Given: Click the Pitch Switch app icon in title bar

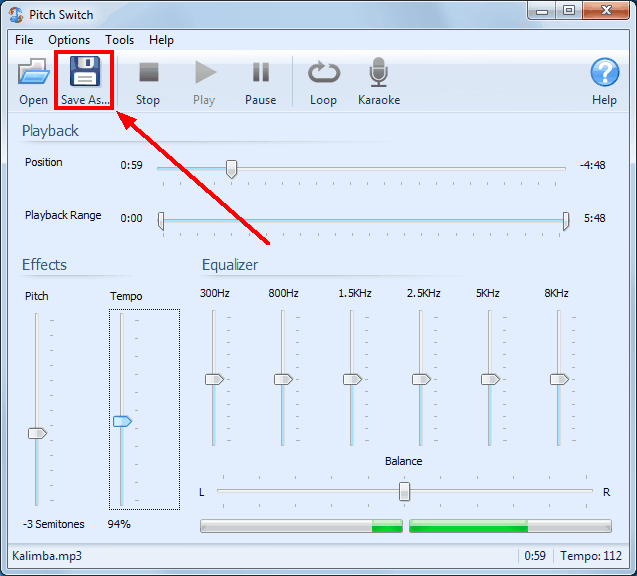Looking at the screenshot, I should (16, 15).
